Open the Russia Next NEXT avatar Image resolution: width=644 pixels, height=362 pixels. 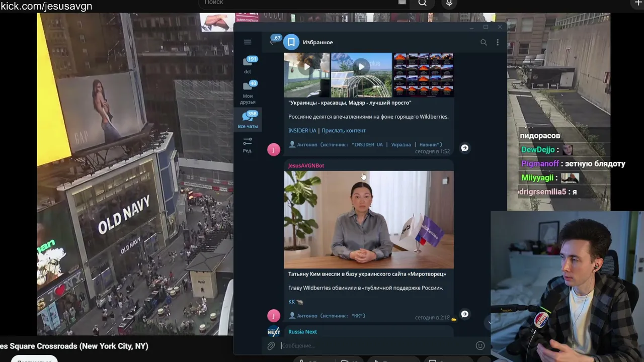[x=274, y=331]
